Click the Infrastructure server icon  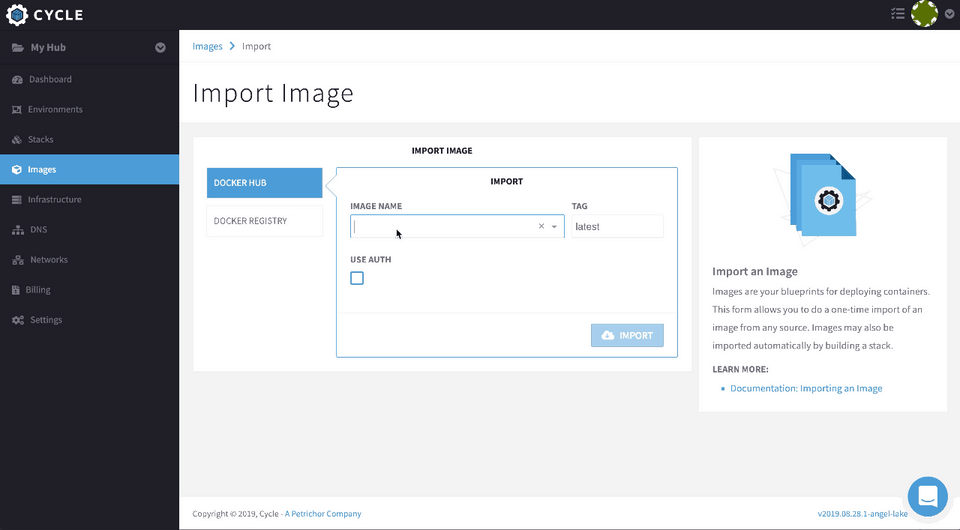(17, 200)
